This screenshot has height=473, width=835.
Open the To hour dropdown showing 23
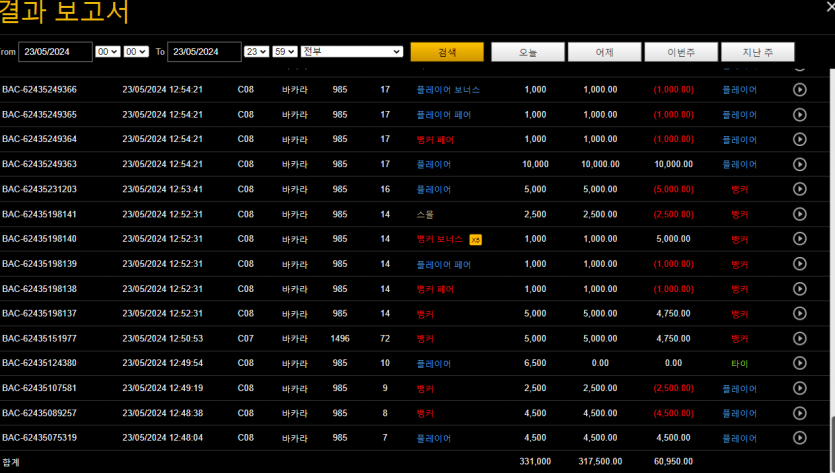256,52
